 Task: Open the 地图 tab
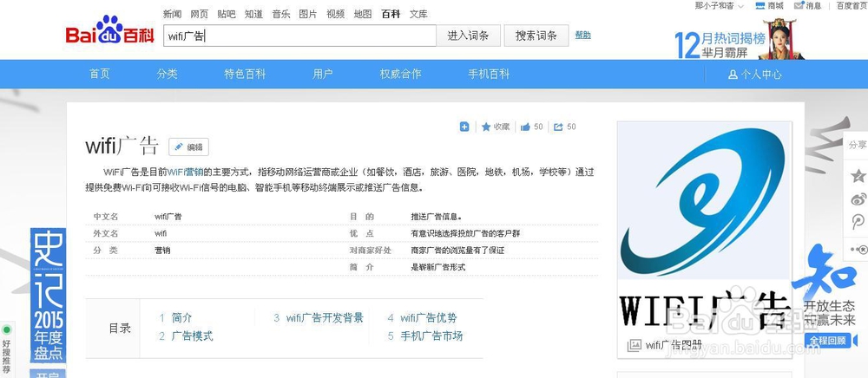[x=363, y=15]
